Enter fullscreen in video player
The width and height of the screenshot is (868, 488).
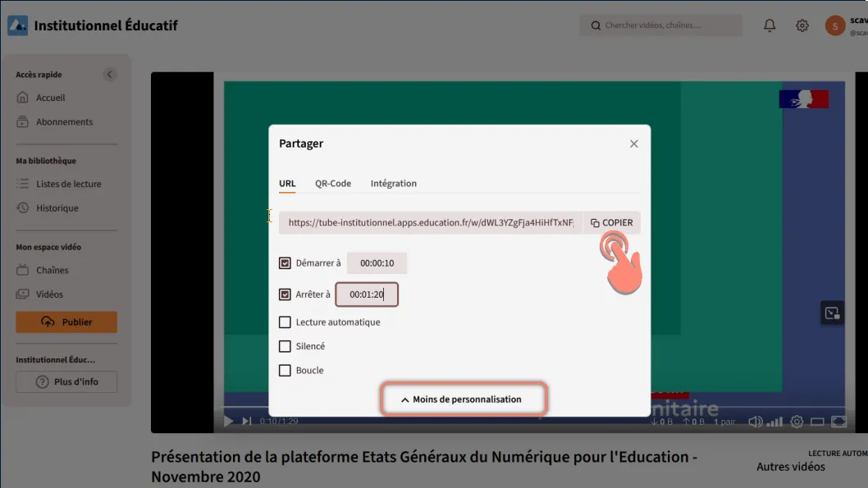click(839, 422)
